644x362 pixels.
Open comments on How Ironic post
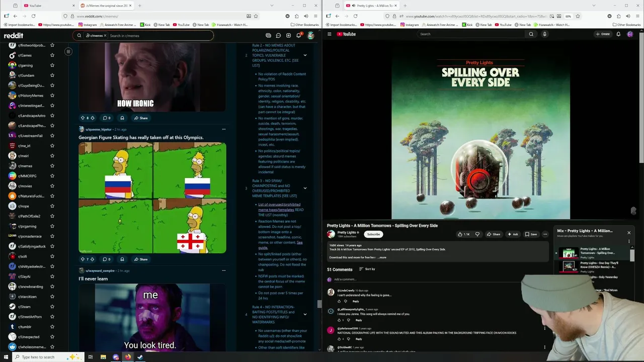pos(106,118)
